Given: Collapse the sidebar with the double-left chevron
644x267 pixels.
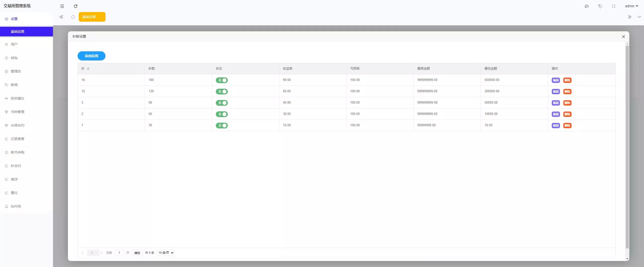Looking at the screenshot, I should (61, 17).
